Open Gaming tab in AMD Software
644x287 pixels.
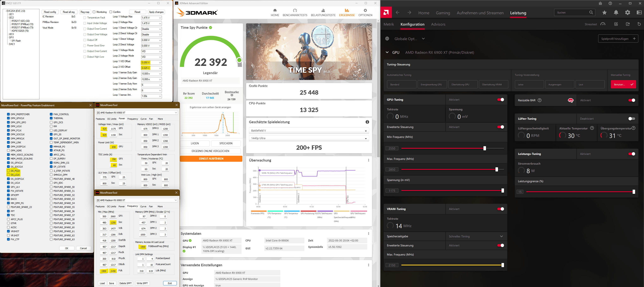(443, 13)
